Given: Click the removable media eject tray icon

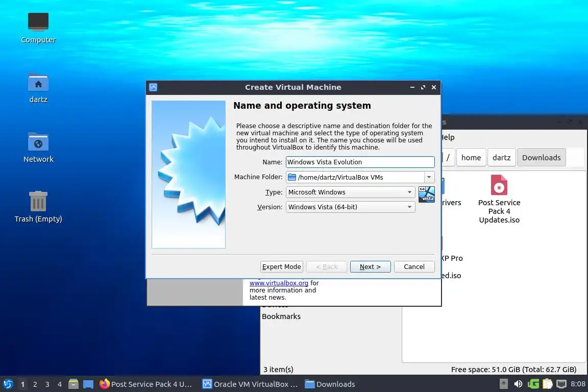Looking at the screenshot, I should click(x=504, y=384).
